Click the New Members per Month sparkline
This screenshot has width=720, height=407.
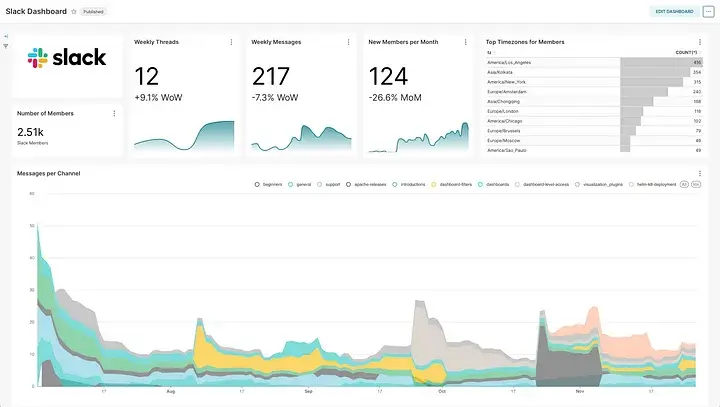pos(419,137)
